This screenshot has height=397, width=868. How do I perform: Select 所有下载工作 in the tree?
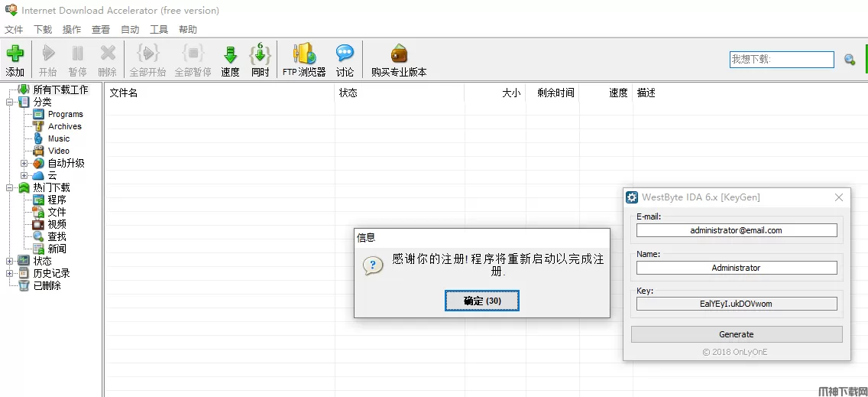pyautogui.click(x=60, y=89)
